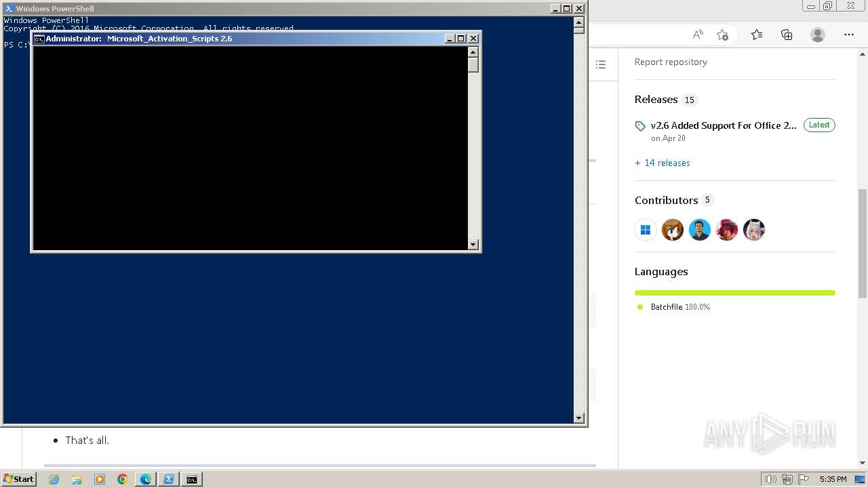
Task: Click Languages heading
Action: point(661,271)
